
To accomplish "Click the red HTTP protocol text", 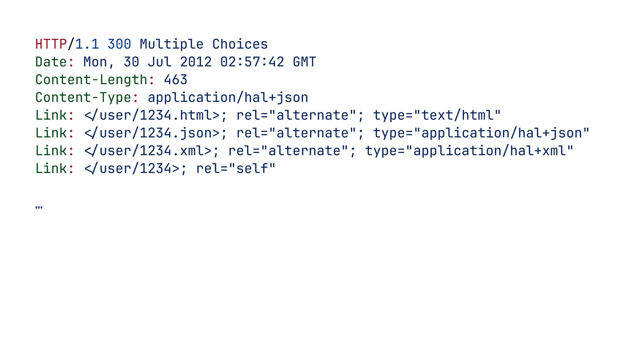I will [51, 44].
